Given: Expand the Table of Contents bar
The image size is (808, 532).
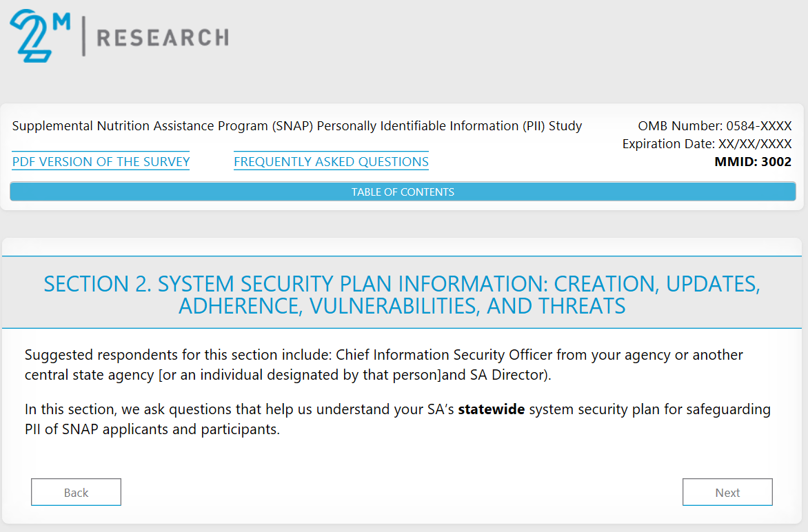Looking at the screenshot, I should tap(403, 192).
